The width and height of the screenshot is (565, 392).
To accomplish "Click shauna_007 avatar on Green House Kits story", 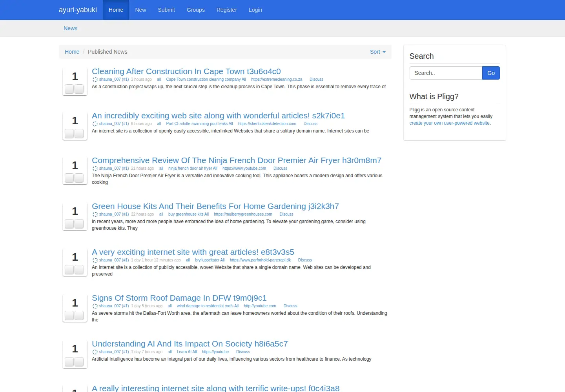I will point(95,214).
